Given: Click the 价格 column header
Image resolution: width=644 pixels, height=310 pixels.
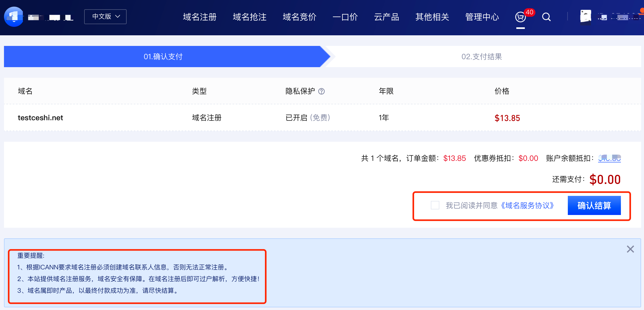Looking at the screenshot, I should tap(502, 91).
